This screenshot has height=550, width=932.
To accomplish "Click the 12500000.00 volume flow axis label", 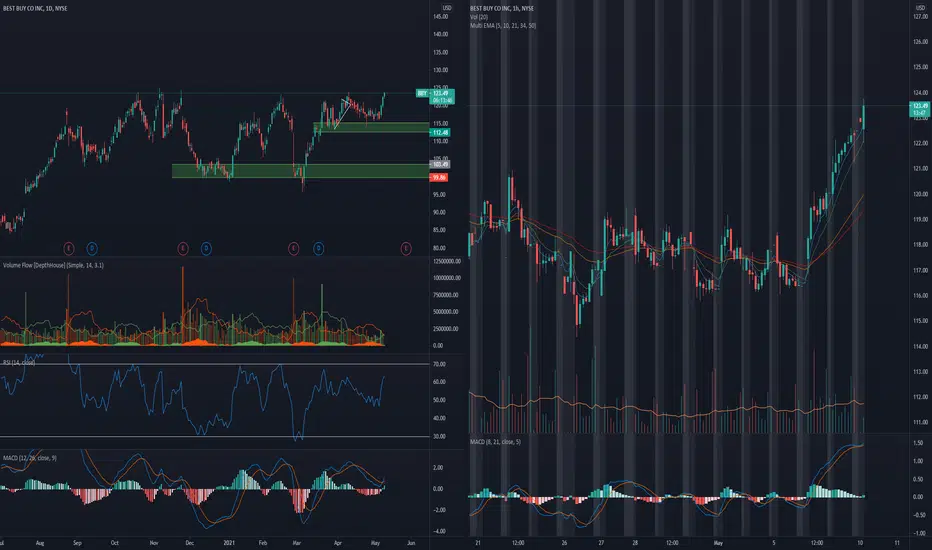I will click(446, 261).
